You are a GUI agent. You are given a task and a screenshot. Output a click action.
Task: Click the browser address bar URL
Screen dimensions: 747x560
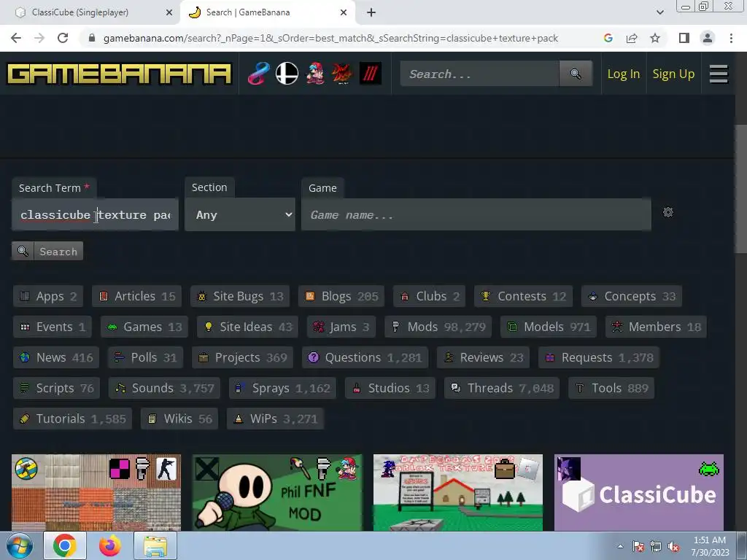[330, 38]
